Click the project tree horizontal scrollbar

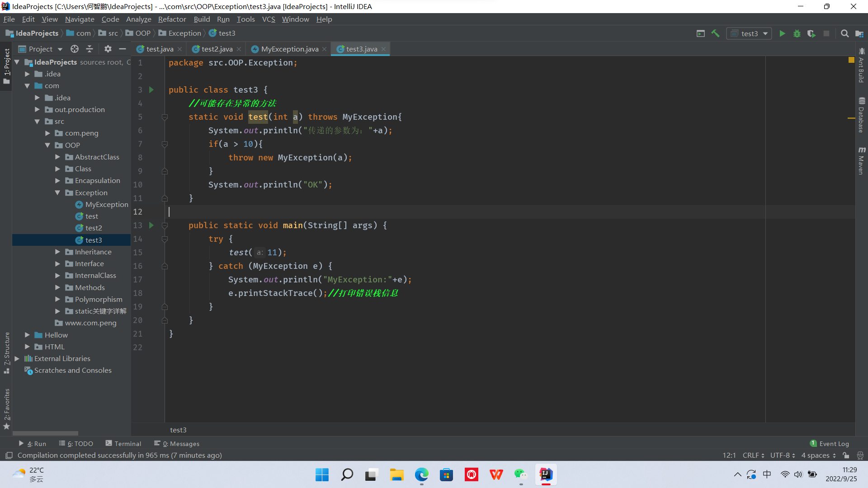pos(45,433)
